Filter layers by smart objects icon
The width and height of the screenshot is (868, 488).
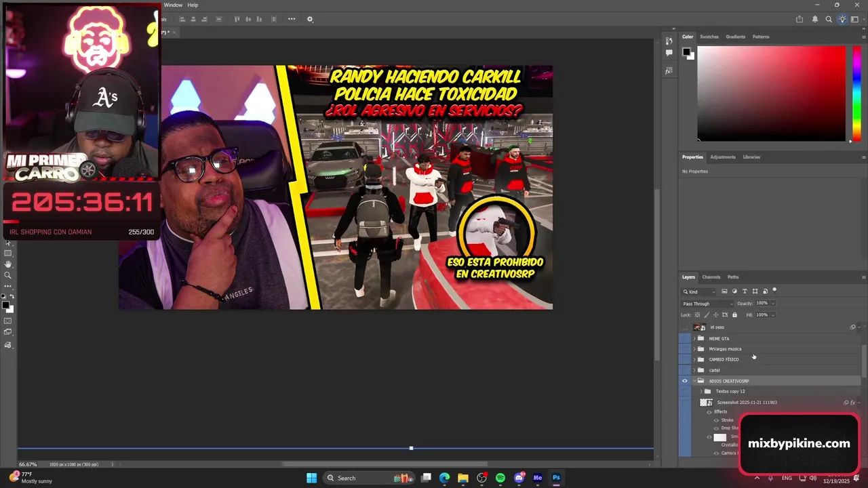[x=765, y=291]
